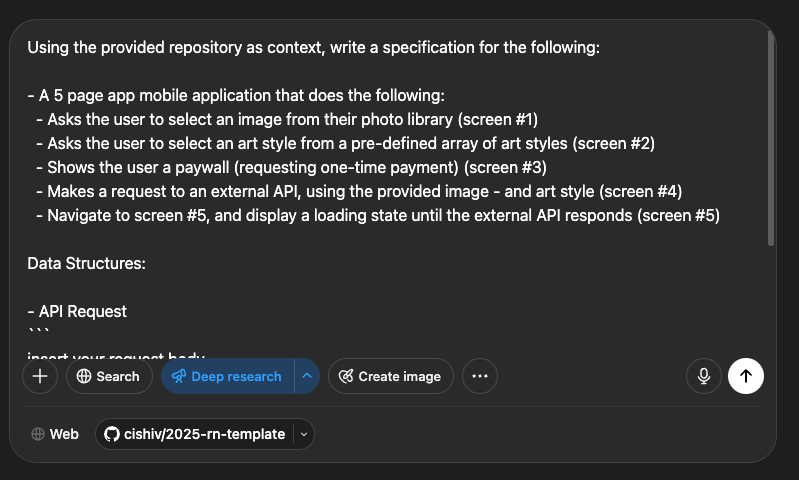Image resolution: width=799 pixels, height=480 pixels.
Task: Start voice dictation with the microphone
Action: 704,376
